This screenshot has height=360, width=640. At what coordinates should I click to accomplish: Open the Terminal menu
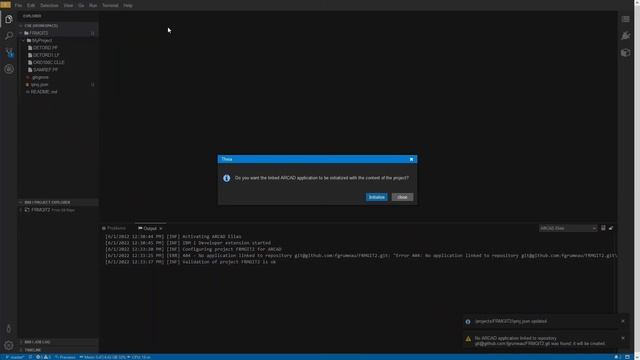(110, 5)
